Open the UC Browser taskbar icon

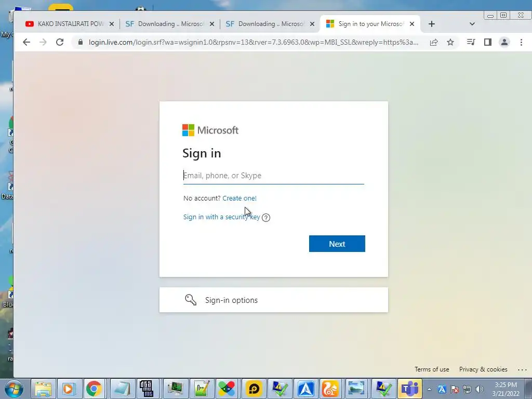(330, 389)
